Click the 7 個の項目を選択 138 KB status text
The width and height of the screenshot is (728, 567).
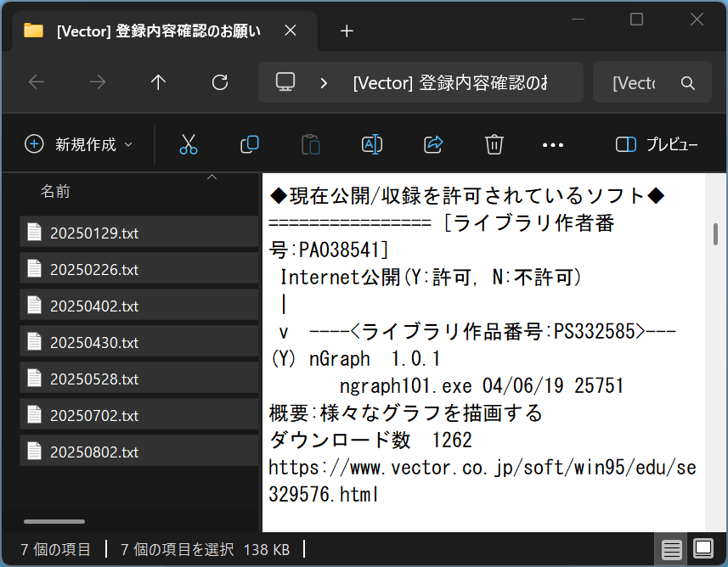coord(206,549)
